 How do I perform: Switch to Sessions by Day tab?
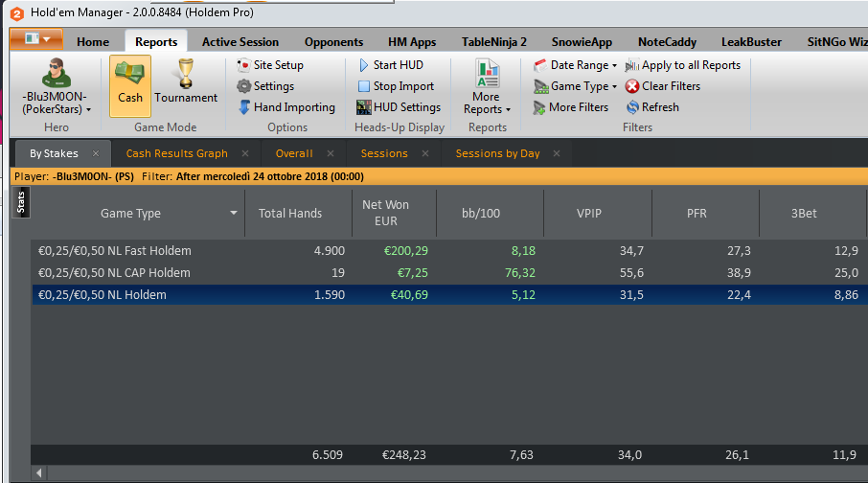[497, 153]
